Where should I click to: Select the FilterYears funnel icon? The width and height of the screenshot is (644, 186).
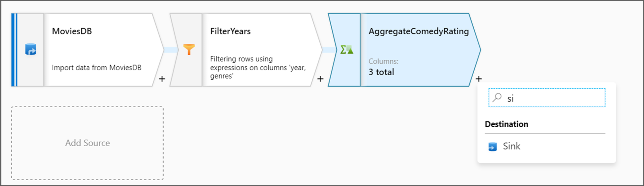pos(189,49)
